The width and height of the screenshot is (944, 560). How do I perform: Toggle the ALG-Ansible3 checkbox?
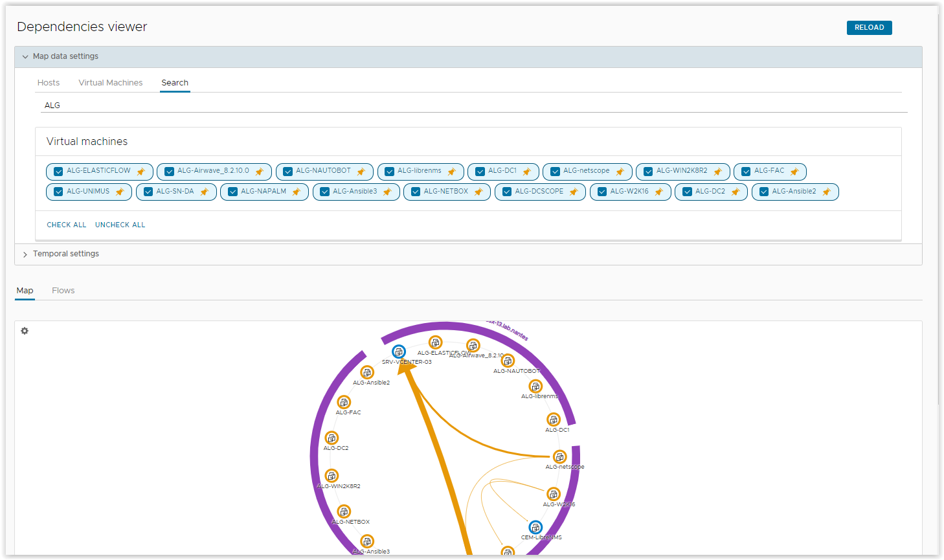tap(324, 192)
